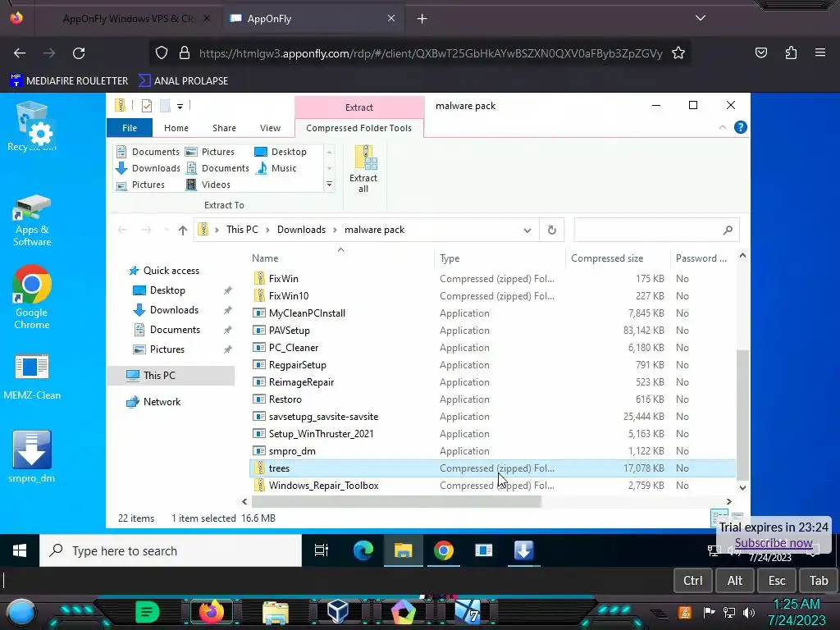Open smpro_dm desktop icon

[x=32, y=456]
